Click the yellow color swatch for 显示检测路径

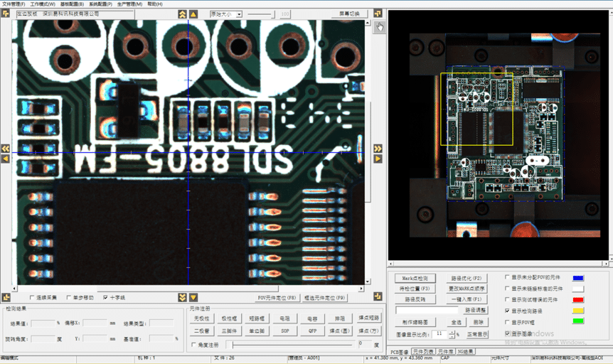pyautogui.click(x=578, y=311)
